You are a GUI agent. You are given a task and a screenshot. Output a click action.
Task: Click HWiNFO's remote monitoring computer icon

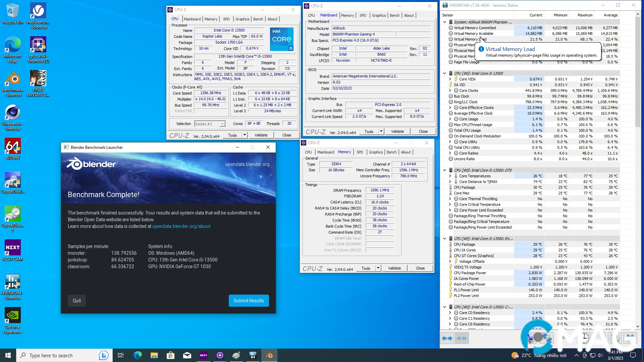click(x=546, y=338)
